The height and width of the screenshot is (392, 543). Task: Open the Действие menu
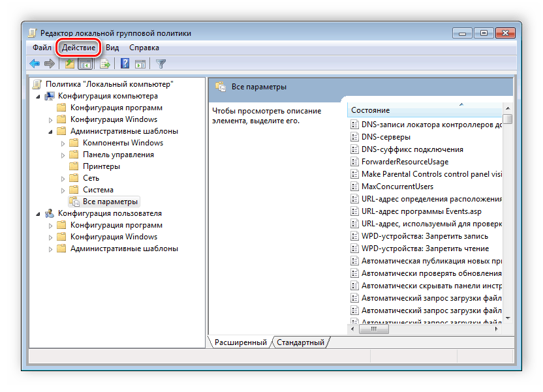(78, 48)
